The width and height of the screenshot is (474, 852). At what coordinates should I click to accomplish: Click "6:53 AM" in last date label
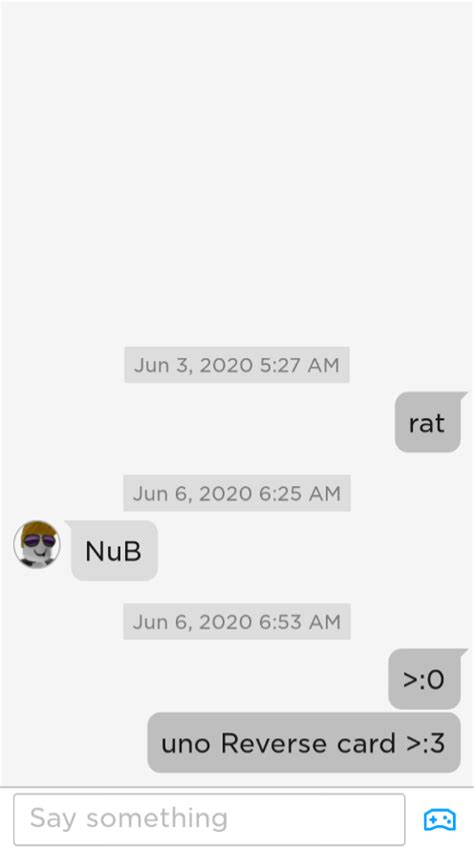[300, 621]
